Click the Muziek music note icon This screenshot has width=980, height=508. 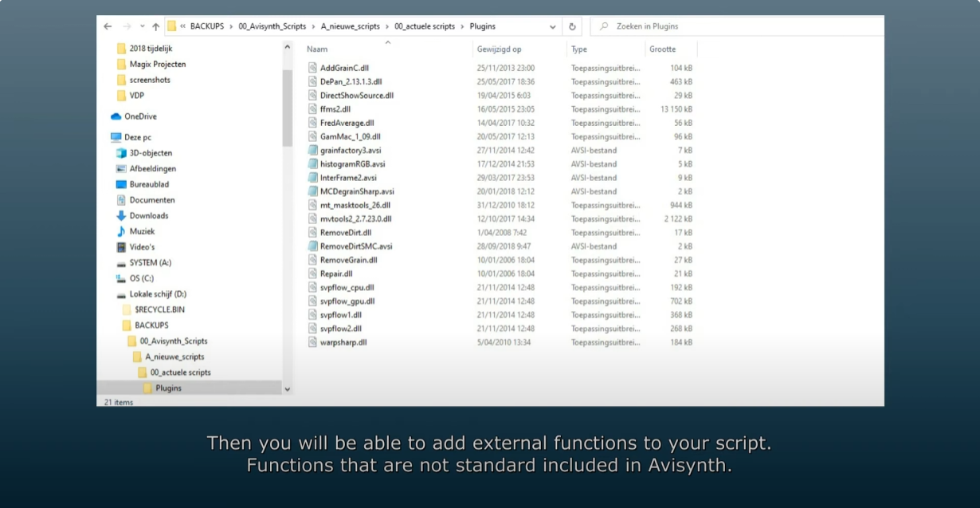tap(121, 231)
